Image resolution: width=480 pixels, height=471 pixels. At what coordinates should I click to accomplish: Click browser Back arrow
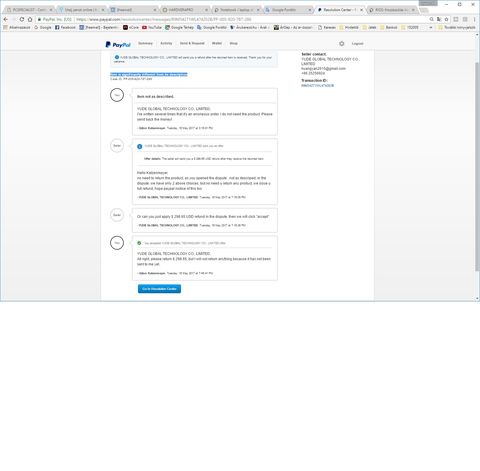click(5, 19)
